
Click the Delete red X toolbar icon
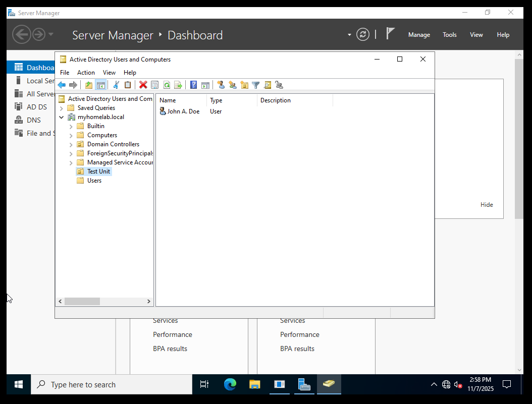pos(143,85)
